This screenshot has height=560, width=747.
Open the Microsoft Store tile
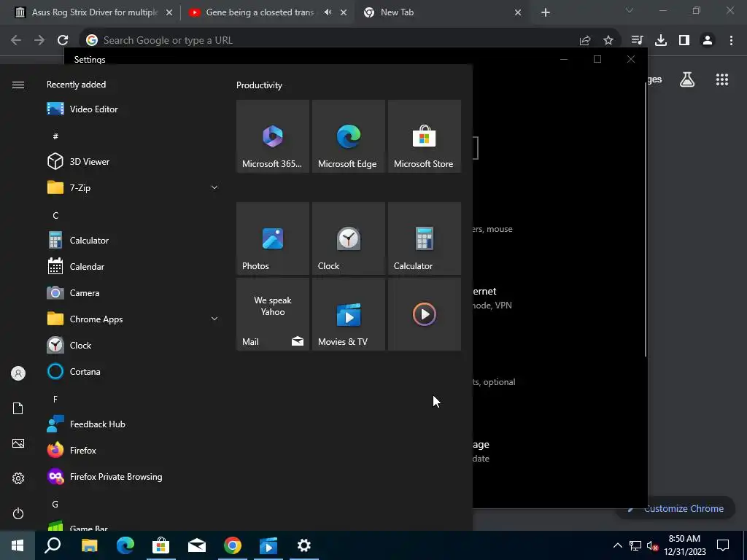[x=425, y=136]
